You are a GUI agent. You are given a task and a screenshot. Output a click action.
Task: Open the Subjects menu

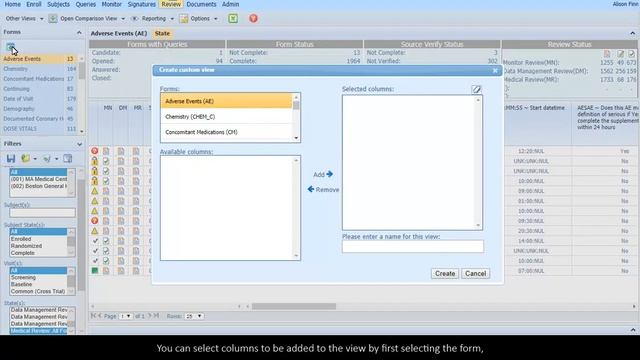pos(58,4)
